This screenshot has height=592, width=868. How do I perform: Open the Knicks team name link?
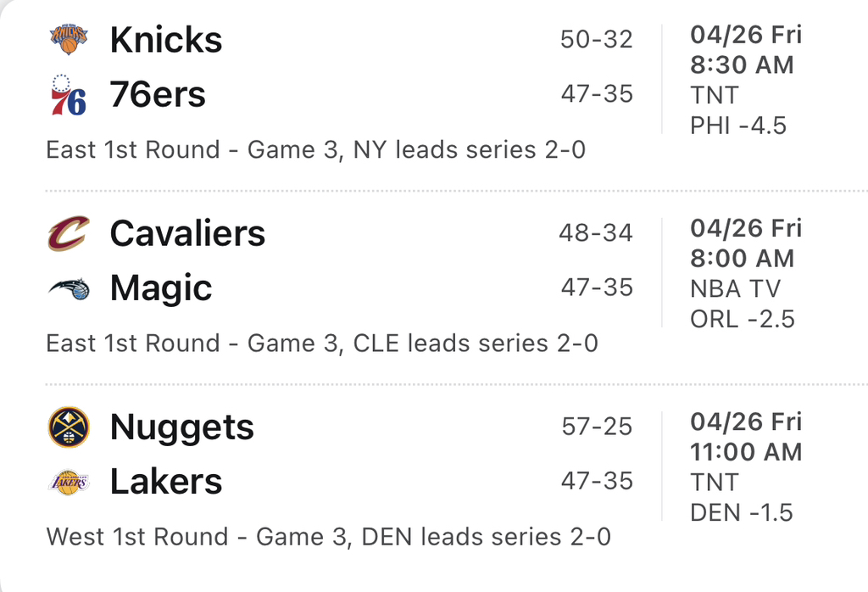pyautogui.click(x=166, y=40)
